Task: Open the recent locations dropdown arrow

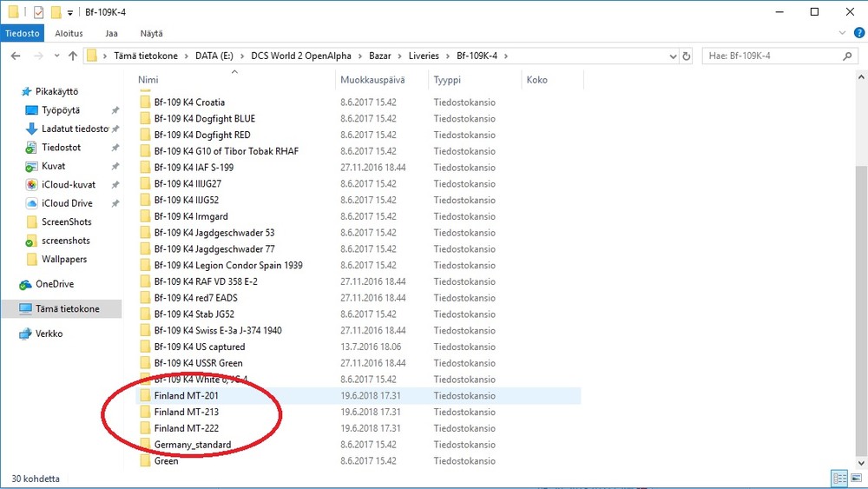Action: [x=56, y=56]
